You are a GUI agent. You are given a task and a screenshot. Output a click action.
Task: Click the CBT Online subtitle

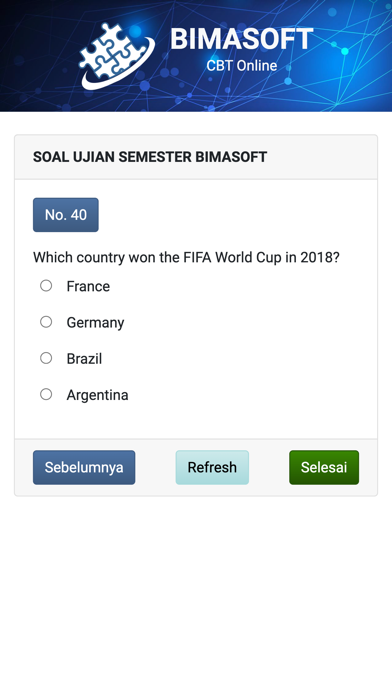tap(242, 66)
